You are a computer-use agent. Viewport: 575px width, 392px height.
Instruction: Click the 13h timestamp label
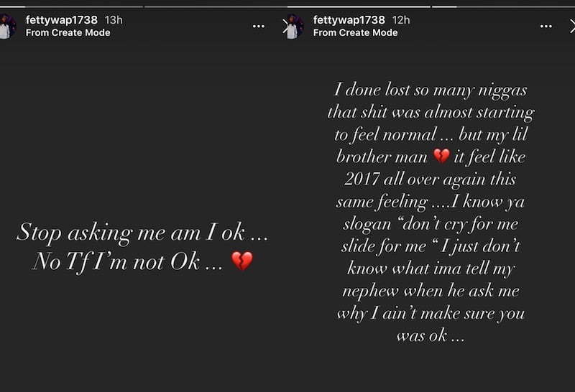click(114, 20)
